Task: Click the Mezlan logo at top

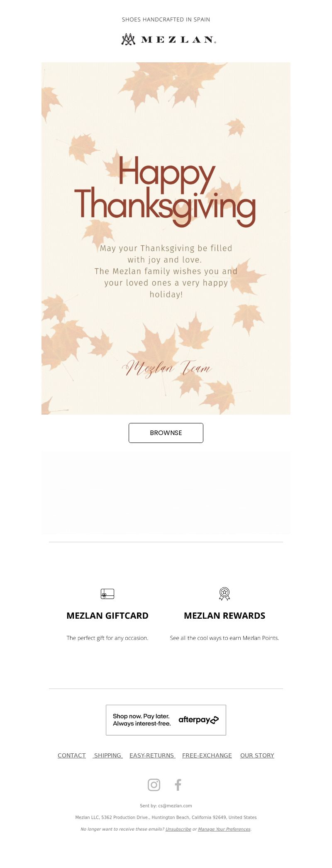Action: pyautogui.click(x=168, y=39)
